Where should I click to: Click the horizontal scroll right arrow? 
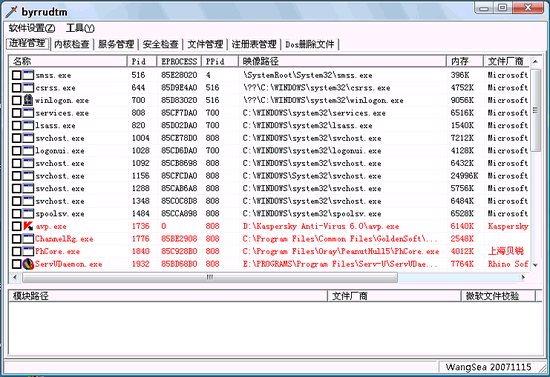coord(523,277)
